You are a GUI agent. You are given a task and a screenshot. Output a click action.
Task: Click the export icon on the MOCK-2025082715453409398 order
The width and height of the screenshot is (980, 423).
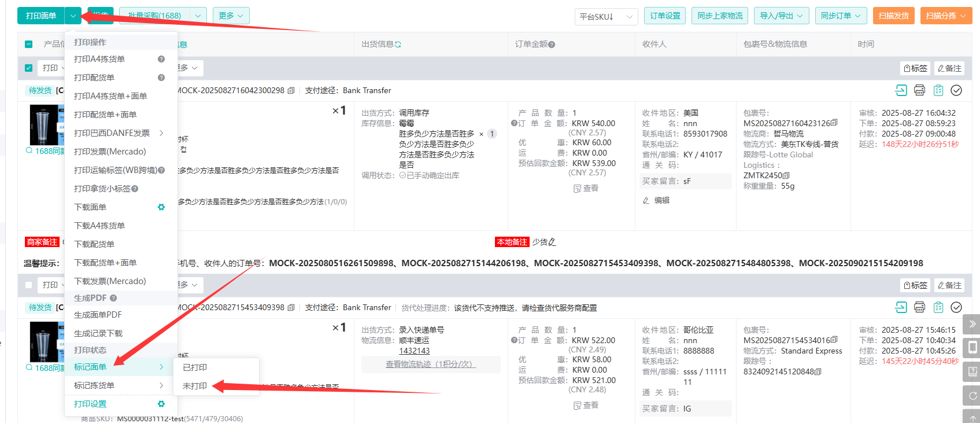[x=901, y=307]
